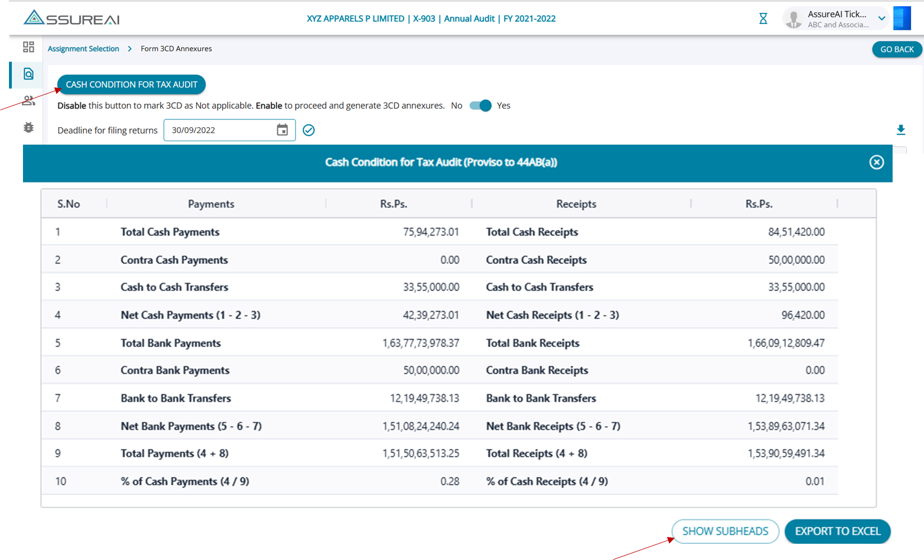Open the calendar date picker
The height and width of the screenshot is (560, 924).
282,130
